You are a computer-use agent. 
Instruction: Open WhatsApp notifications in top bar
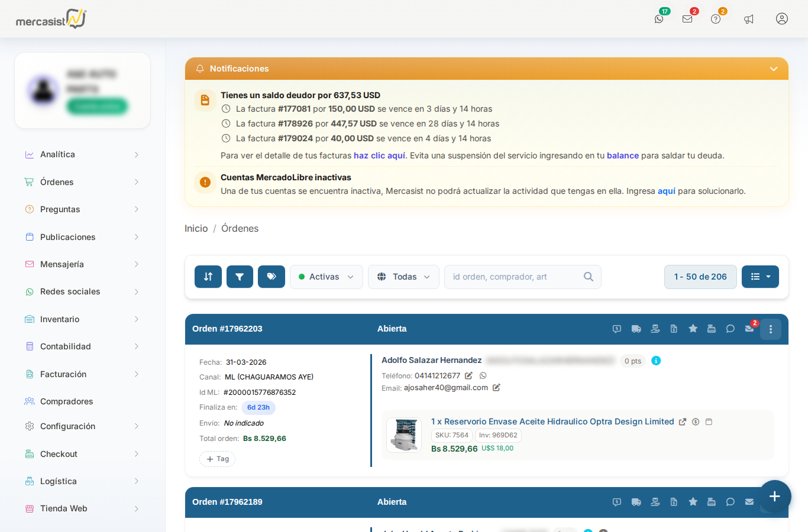tap(659, 19)
